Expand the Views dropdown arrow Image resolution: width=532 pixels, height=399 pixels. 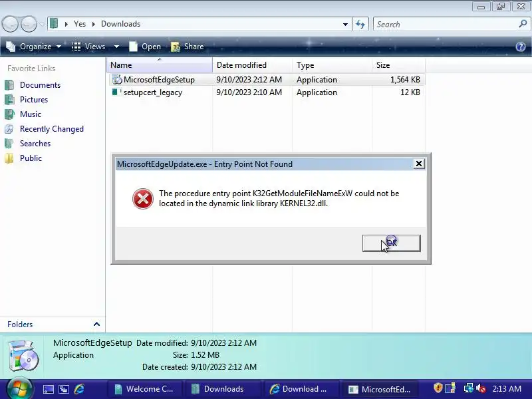(116, 47)
